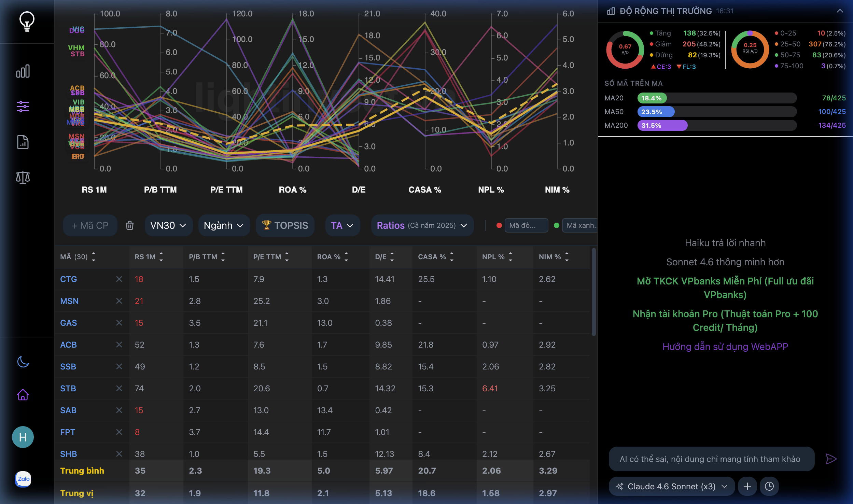The image size is (853, 504).
Task: Send message with paper plane icon
Action: [x=831, y=459]
